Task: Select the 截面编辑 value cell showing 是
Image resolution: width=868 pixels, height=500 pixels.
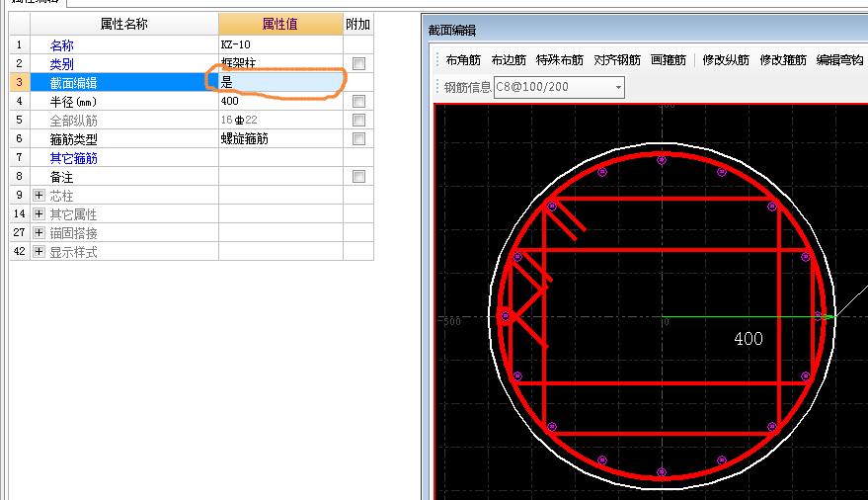Action: (x=280, y=82)
